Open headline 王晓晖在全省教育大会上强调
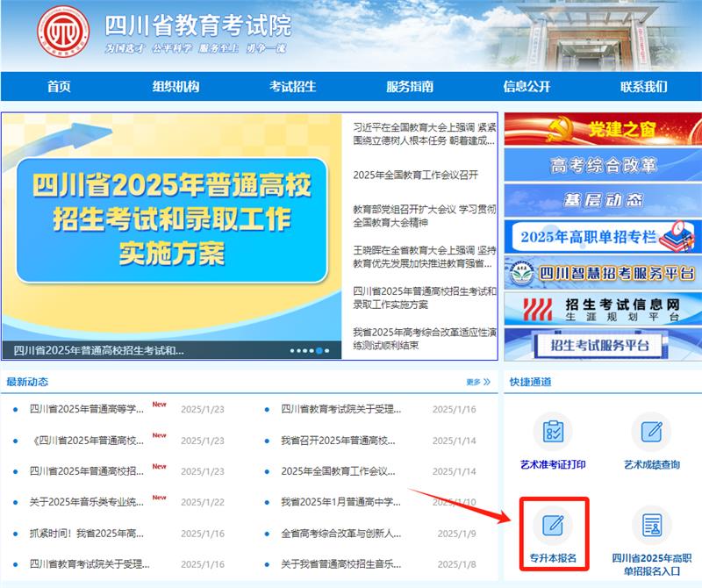The width and height of the screenshot is (702, 588). 425,256
